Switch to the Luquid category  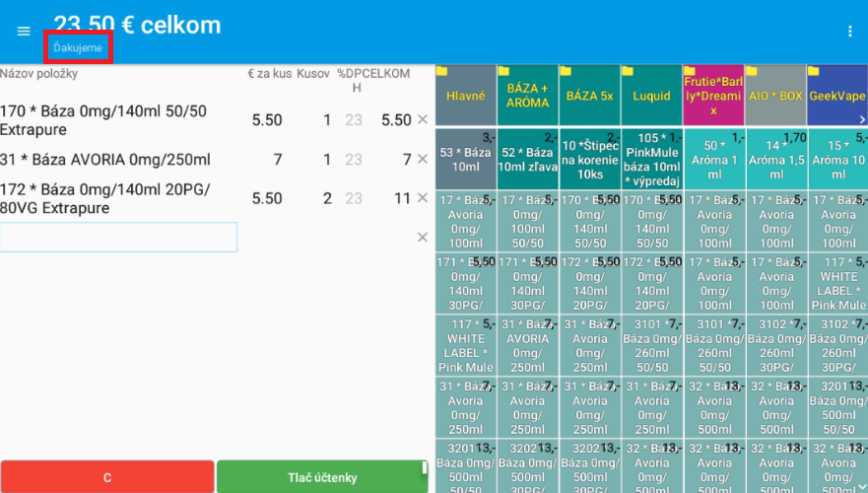pyautogui.click(x=651, y=96)
